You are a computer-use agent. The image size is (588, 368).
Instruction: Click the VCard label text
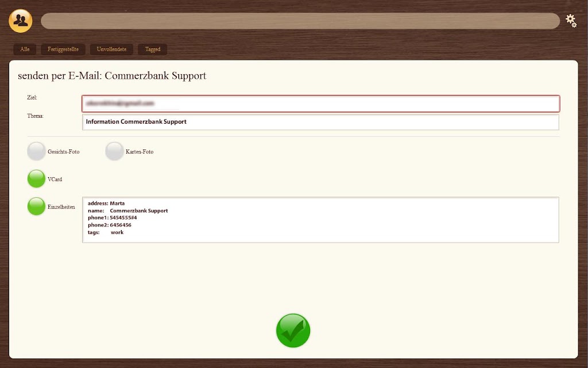(x=55, y=179)
